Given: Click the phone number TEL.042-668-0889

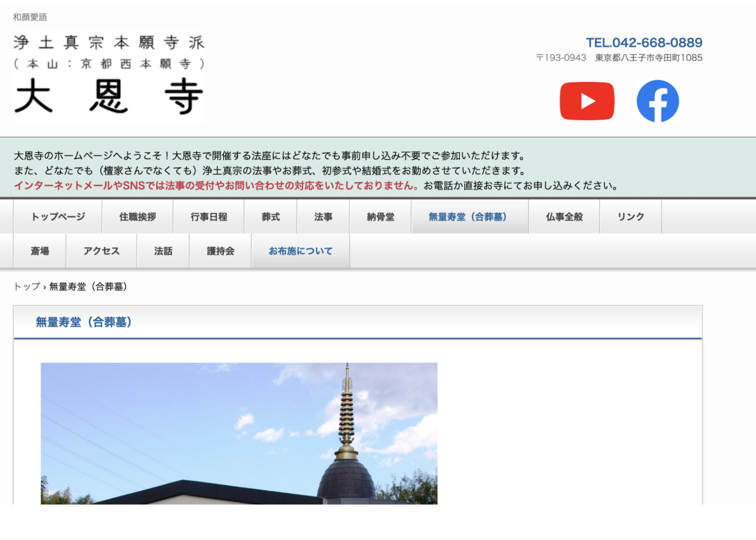Looking at the screenshot, I should coord(644,43).
